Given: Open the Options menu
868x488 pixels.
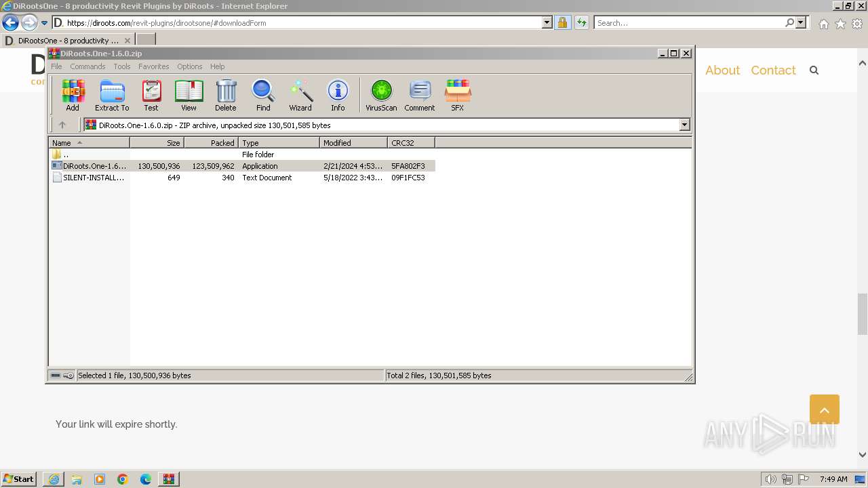Looking at the screenshot, I should pos(190,66).
